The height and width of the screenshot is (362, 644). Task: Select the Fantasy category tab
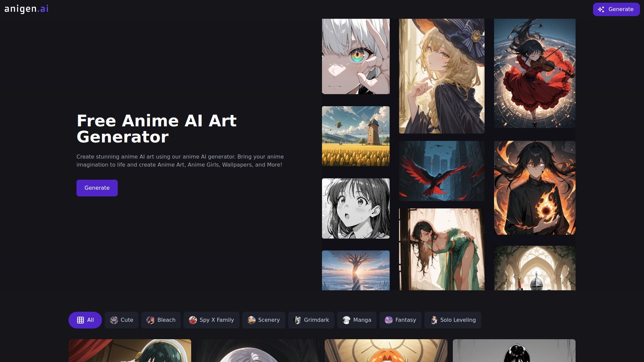coord(400,320)
